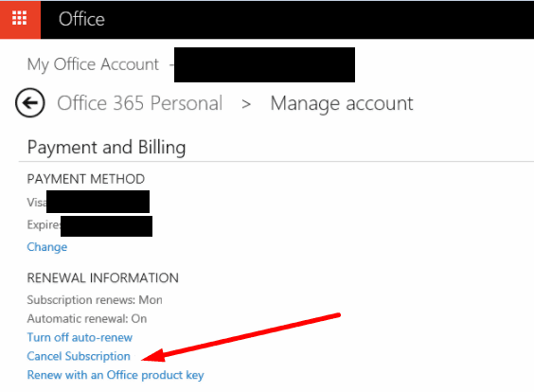Turn off auto-renew link
Viewport: 534px width, 392px height.
[80, 337]
